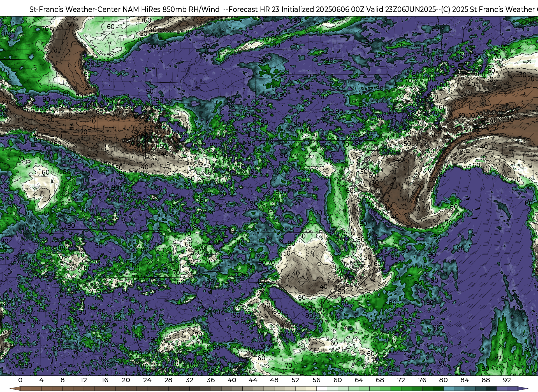The width and height of the screenshot is (538, 392).
Task: Click the colorbar label 84
Action: point(465,380)
